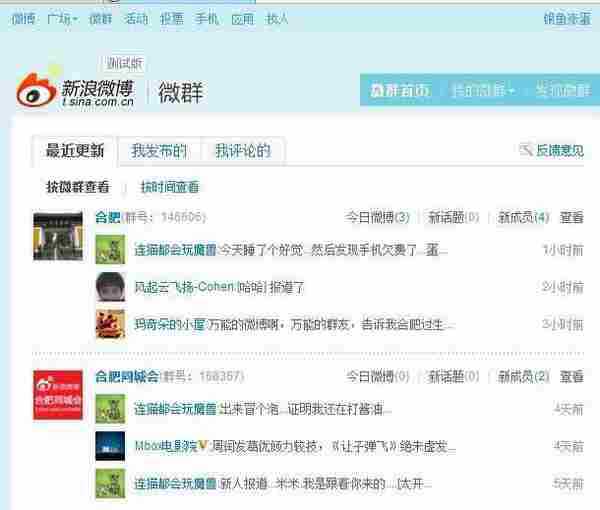Click the Mbox电影院 avatar icon
This screenshot has height=510, width=600.
(x=109, y=444)
